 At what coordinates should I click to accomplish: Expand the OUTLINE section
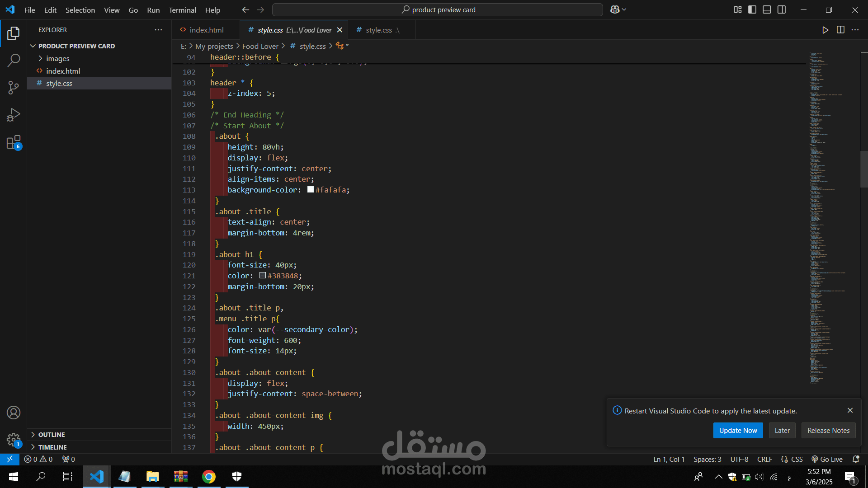click(x=52, y=434)
